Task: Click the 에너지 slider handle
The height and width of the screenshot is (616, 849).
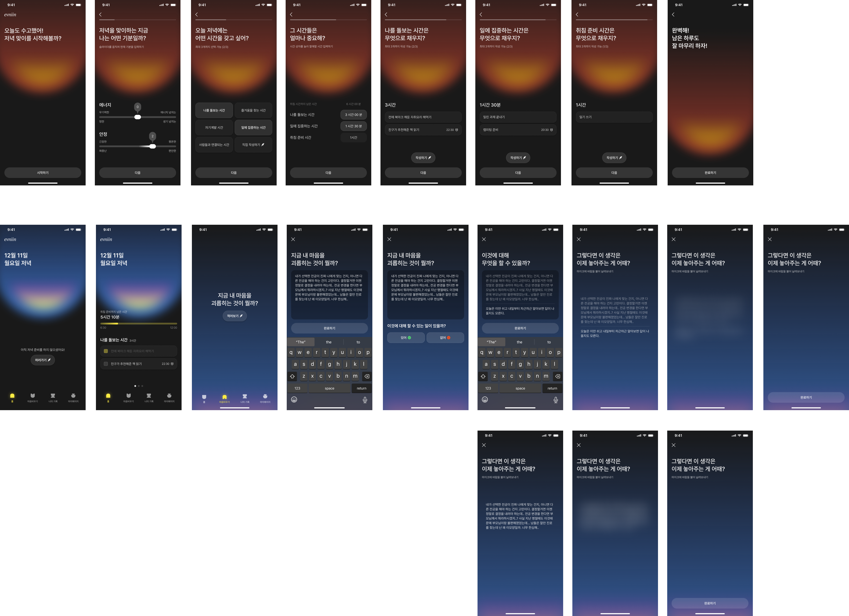Action: [138, 117]
